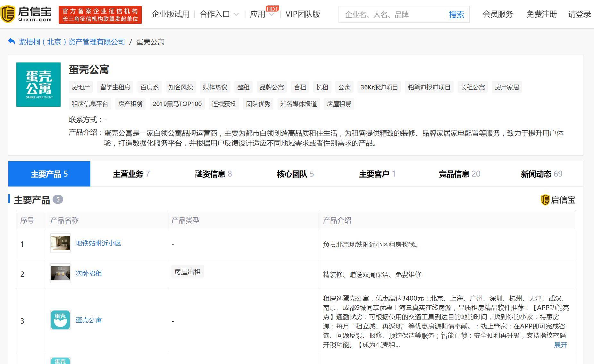The height and width of the screenshot is (364, 594).
Task: Go to 紫梧桐（北京）资产管理有限公司 breadcrumb link
Action: click(72, 42)
